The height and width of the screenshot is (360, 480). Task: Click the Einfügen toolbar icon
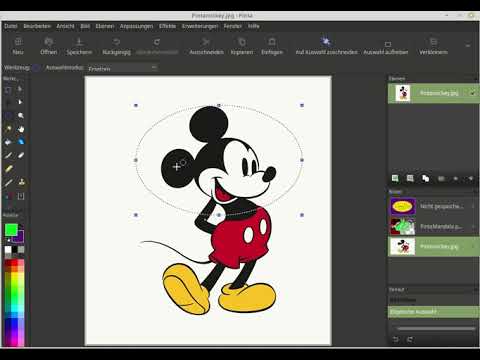(272, 42)
